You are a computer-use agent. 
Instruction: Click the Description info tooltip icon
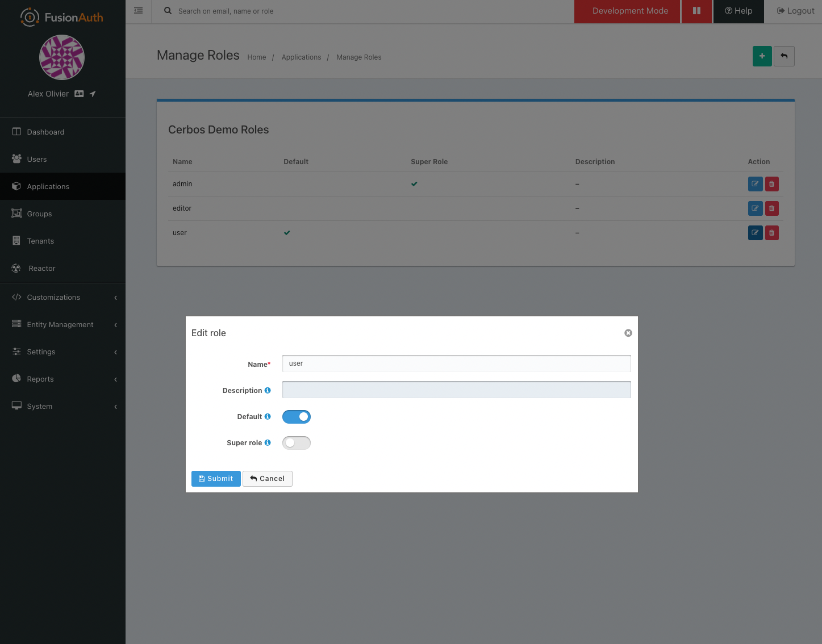pos(268,390)
